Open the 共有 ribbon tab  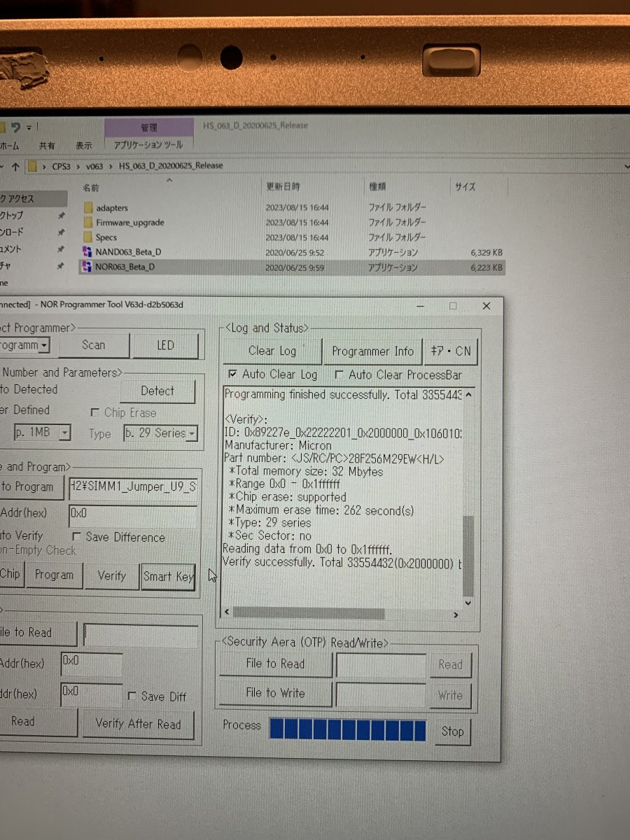(x=47, y=146)
